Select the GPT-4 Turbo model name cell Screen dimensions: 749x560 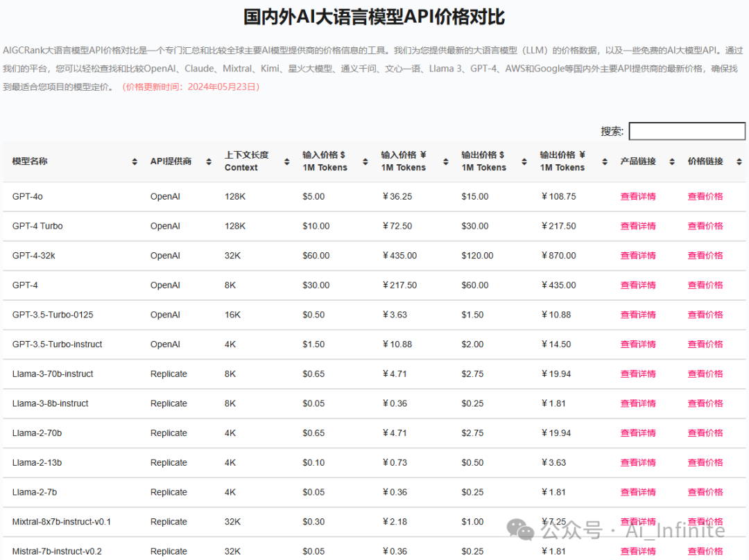(37, 226)
